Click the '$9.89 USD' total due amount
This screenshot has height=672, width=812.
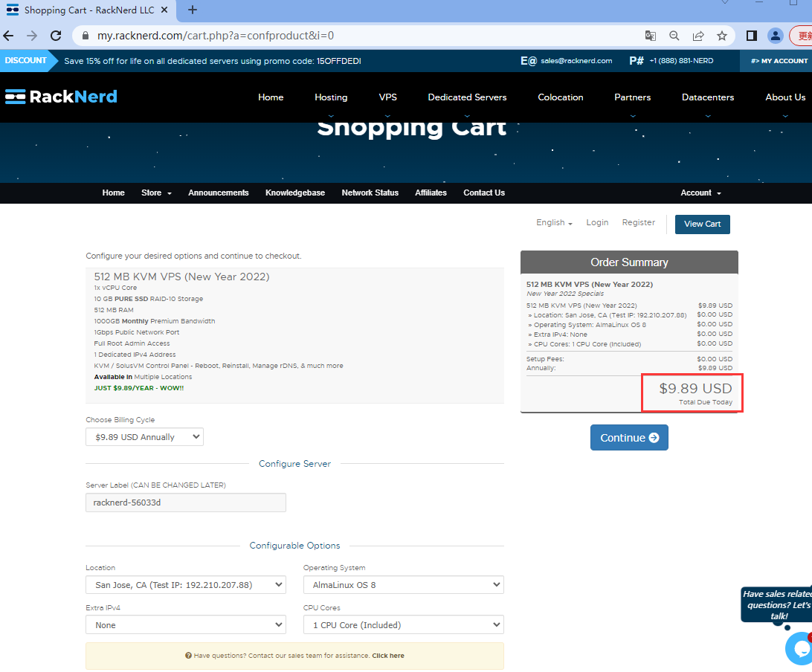point(695,389)
